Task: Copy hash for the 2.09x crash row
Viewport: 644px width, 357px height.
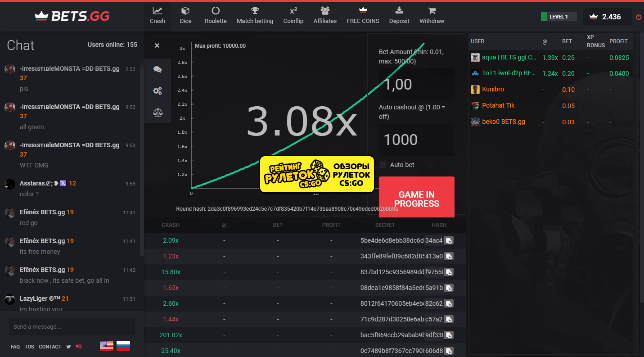Action: coord(449,240)
